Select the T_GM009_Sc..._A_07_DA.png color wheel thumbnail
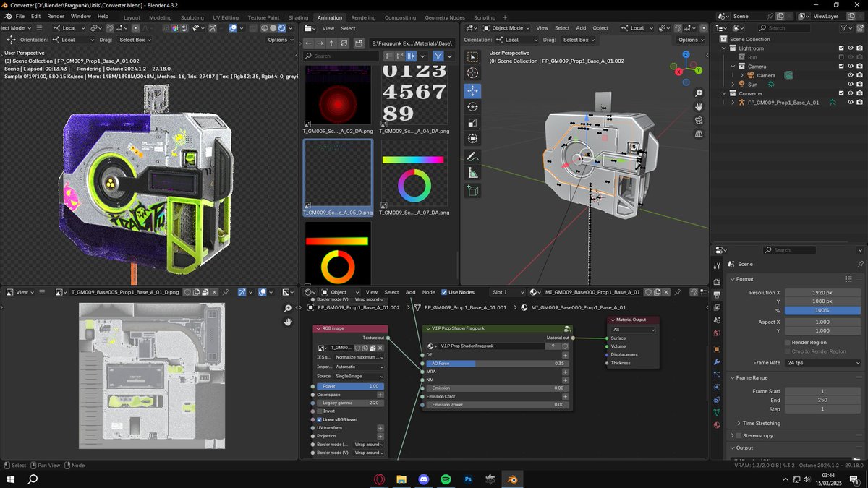The height and width of the screenshot is (488, 868). (x=414, y=178)
